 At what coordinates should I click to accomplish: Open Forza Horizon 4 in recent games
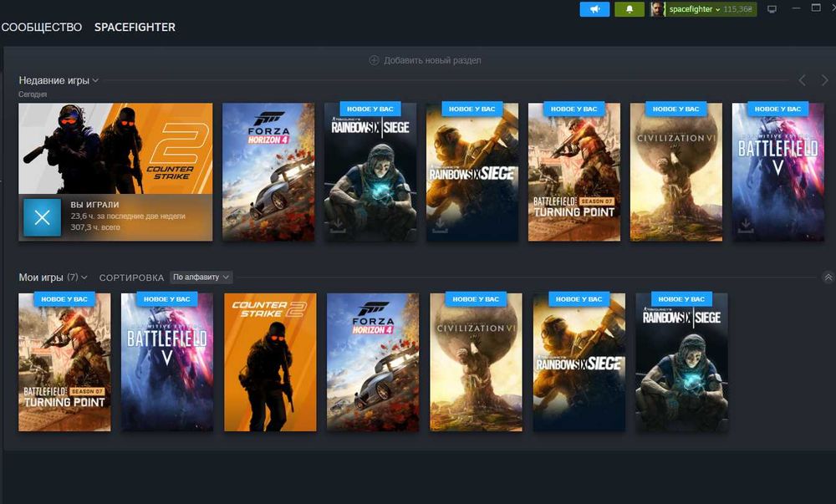click(x=268, y=172)
